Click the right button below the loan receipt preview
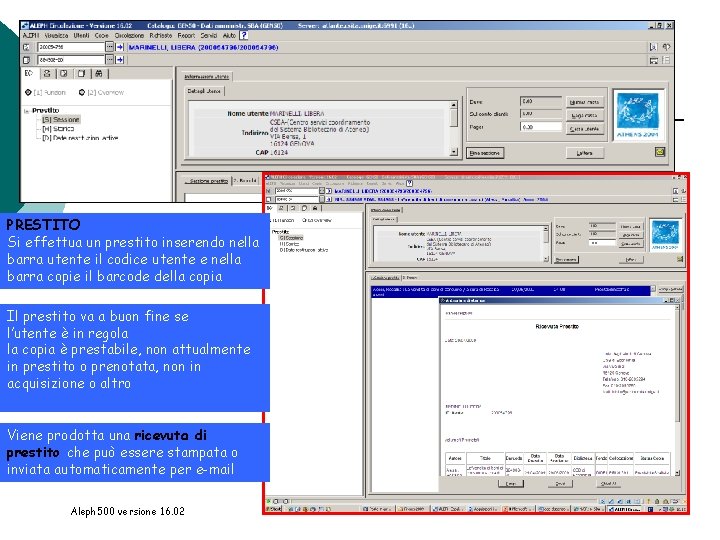This screenshot has height=540, width=720. pyautogui.click(x=608, y=484)
